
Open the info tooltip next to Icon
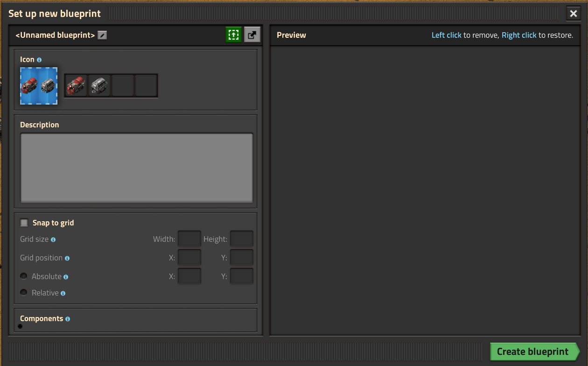pyautogui.click(x=39, y=60)
